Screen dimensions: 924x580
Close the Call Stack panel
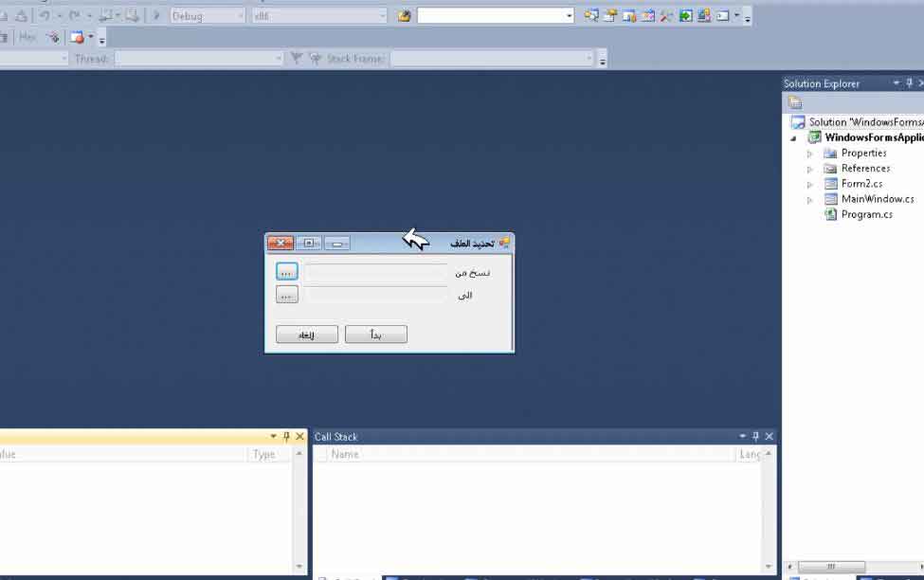770,437
